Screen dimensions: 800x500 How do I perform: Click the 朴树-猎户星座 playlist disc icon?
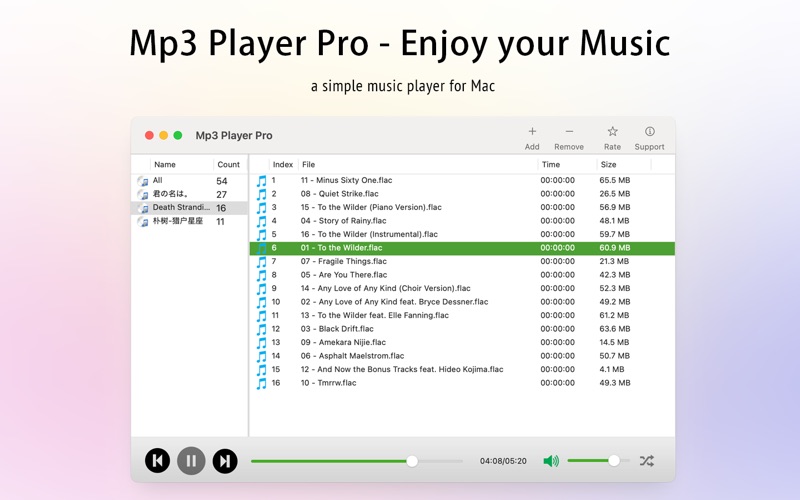pos(143,221)
